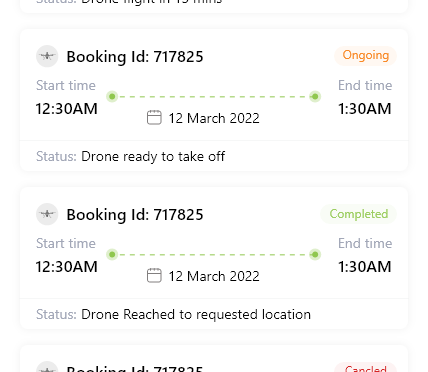
Task: Click the Cancled badge on the bottom card
Action: (x=366, y=368)
